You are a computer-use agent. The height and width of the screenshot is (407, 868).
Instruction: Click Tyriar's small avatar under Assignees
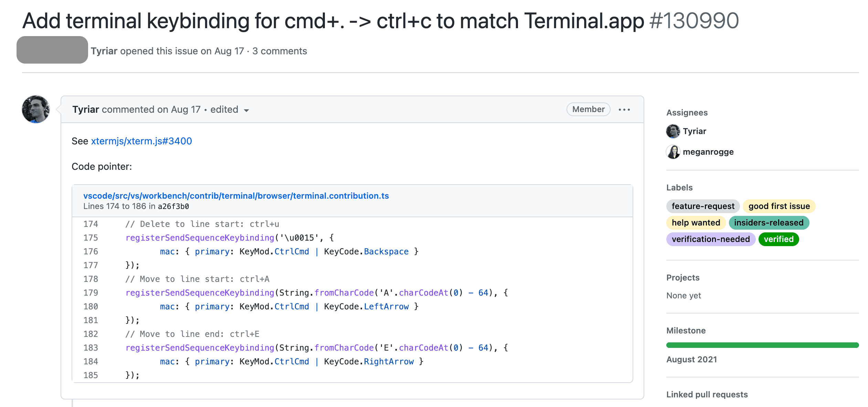pos(673,131)
